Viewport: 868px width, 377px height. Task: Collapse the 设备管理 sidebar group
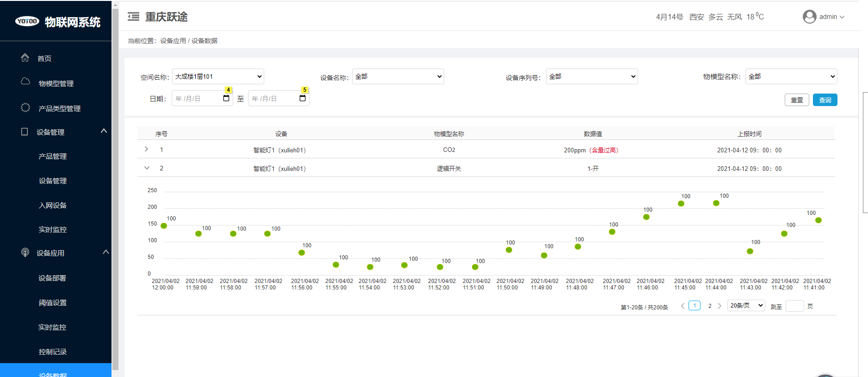click(x=104, y=131)
